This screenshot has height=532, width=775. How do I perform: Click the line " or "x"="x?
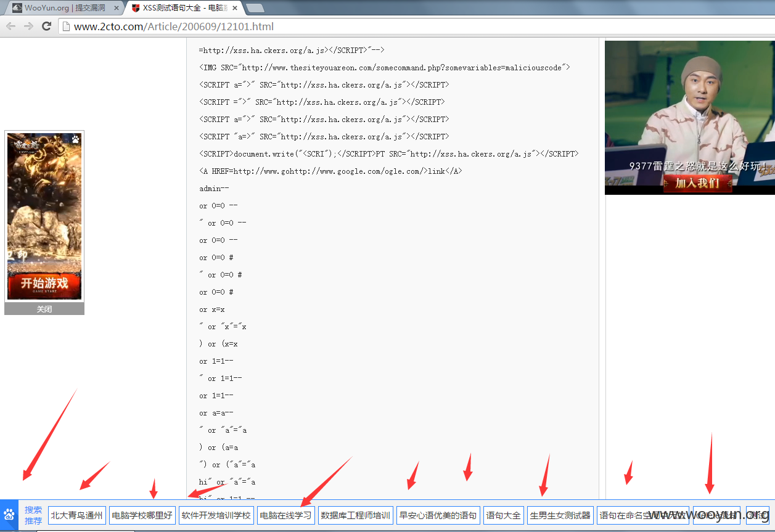(x=223, y=327)
